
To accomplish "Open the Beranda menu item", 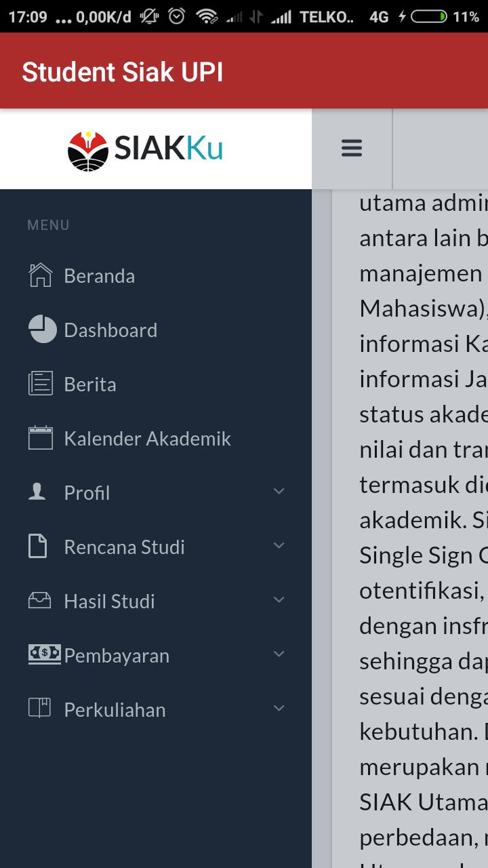I will (x=100, y=276).
